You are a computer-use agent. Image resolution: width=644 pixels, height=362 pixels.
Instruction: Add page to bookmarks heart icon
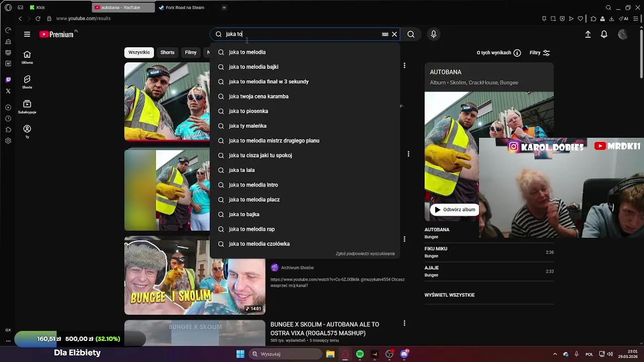tap(580, 19)
